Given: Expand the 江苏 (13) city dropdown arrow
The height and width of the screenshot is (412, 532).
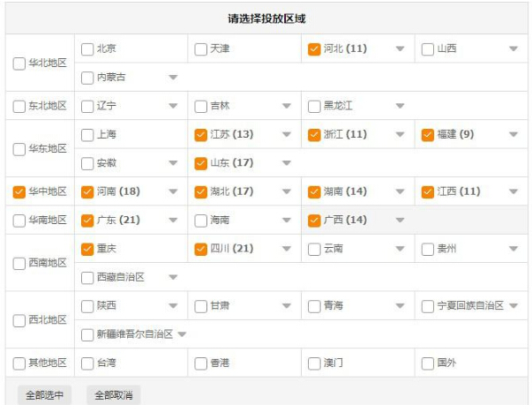Looking at the screenshot, I should tap(286, 135).
